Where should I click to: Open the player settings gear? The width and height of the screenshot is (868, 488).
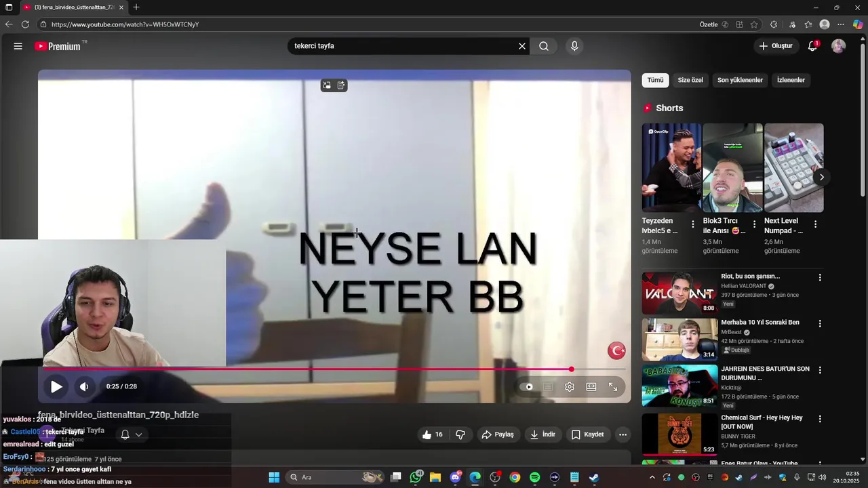[570, 386]
